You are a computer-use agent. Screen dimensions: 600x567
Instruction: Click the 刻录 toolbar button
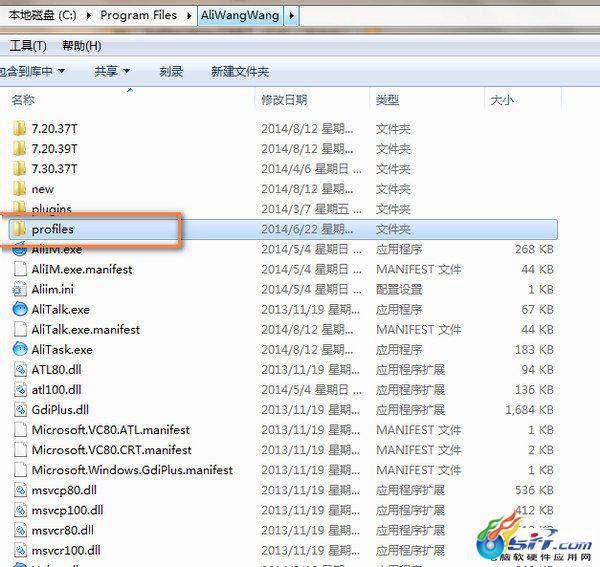171,71
